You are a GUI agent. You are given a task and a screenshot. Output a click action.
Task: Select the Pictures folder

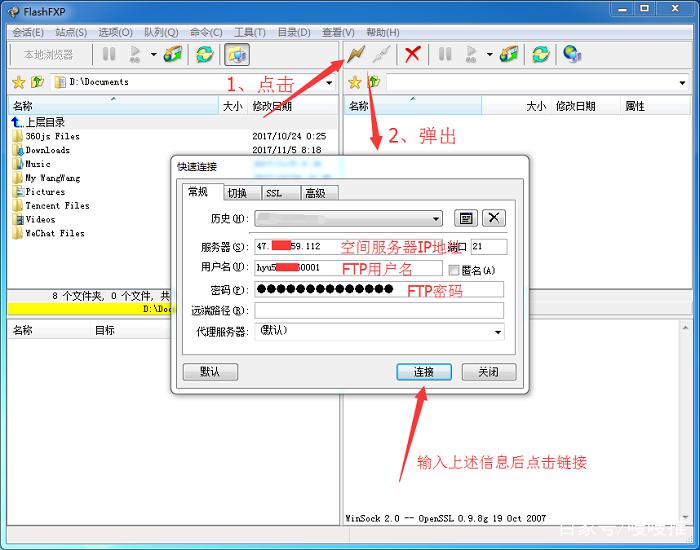click(x=39, y=192)
